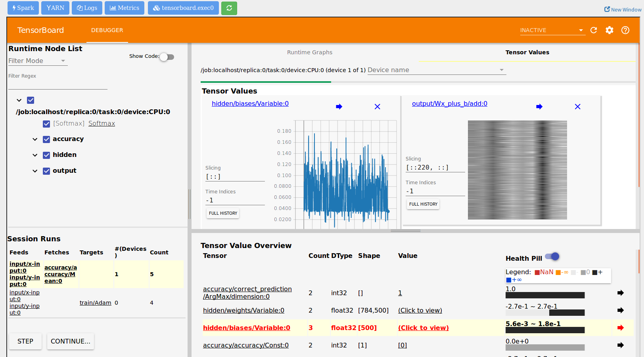This screenshot has height=357, width=644.
Task: Uncheck the output node checkbox
Action: (x=46, y=171)
